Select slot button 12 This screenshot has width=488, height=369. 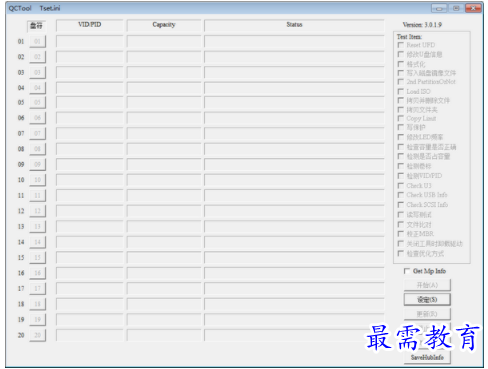pyautogui.click(x=37, y=211)
